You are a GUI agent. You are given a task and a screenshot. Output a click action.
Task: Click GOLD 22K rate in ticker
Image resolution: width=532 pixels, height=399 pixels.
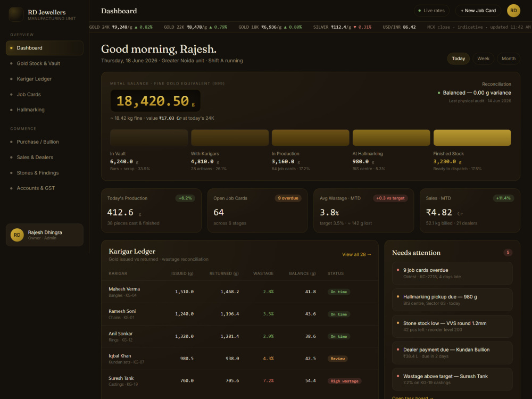pos(195,27)
